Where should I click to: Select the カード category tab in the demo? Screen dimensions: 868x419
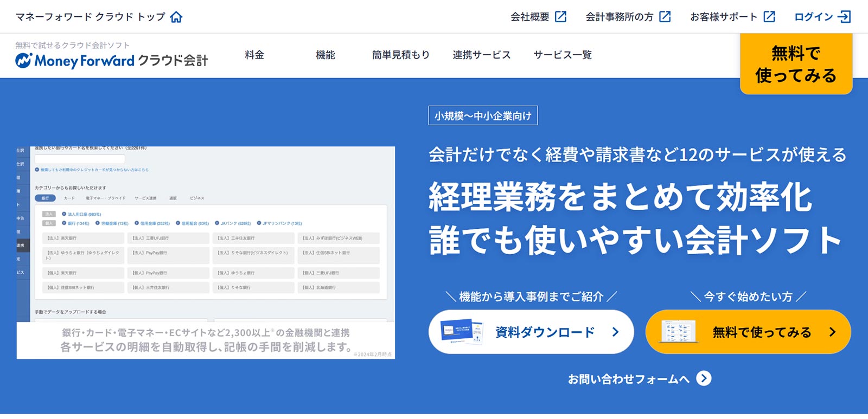(x=69, y=198)
